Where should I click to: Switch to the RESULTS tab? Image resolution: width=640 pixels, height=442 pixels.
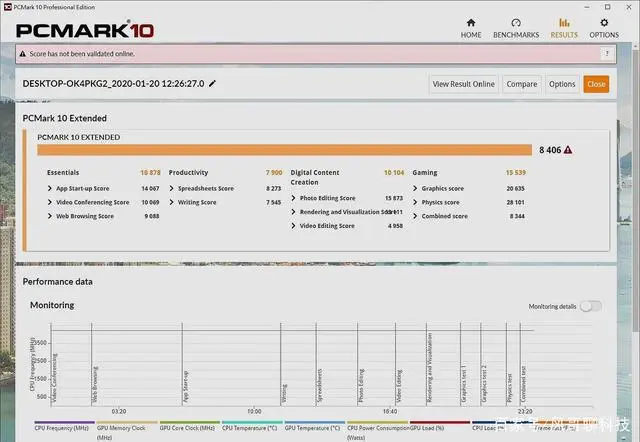(x=564, y=28)
